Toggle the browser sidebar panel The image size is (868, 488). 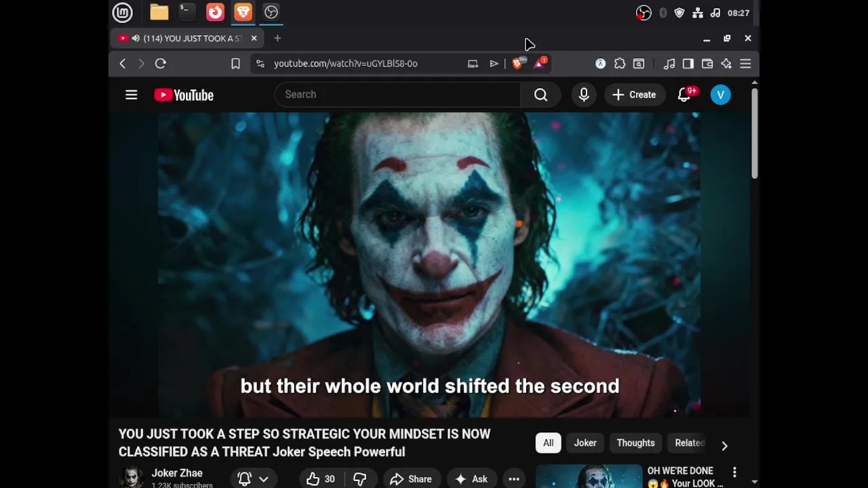pos(688,64)
